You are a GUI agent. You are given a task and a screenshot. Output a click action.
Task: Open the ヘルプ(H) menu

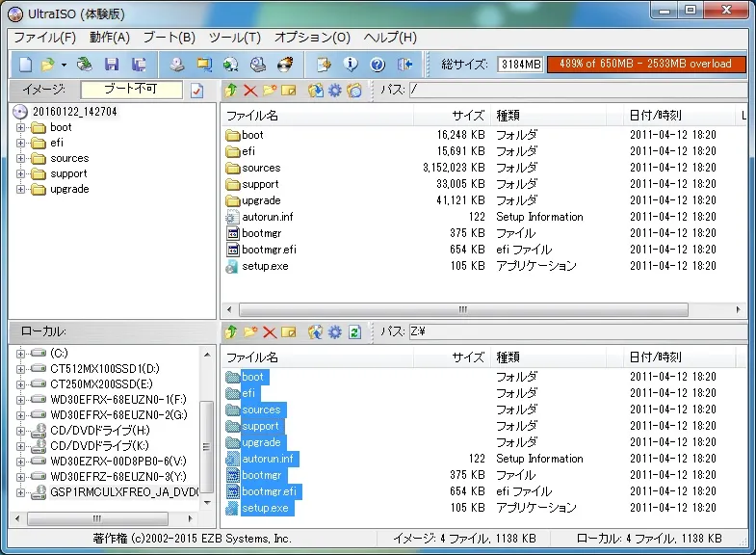(390, 38)
